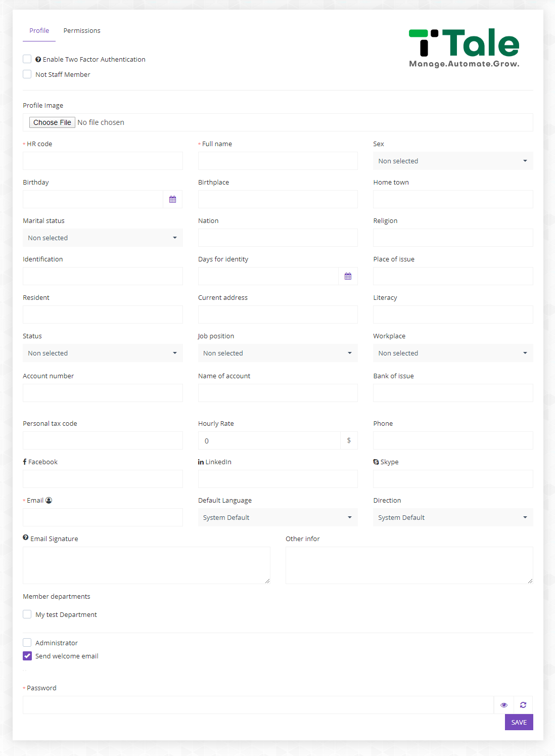Image resolution: width=555 pixels, height=756 pixels.
Task: Expand the Marital status dropdown
Action: click(103, 238)
